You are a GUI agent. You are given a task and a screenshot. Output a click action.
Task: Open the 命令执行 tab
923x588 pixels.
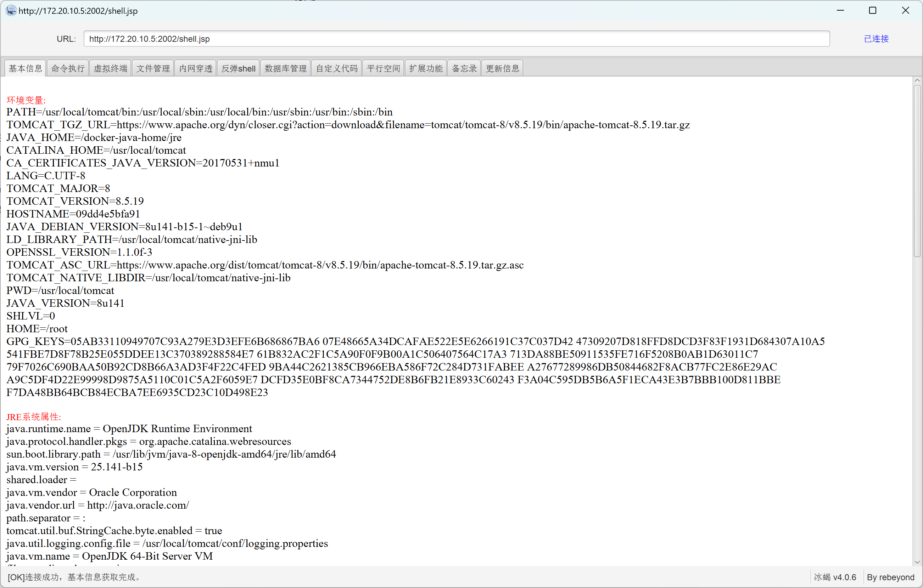68,69
